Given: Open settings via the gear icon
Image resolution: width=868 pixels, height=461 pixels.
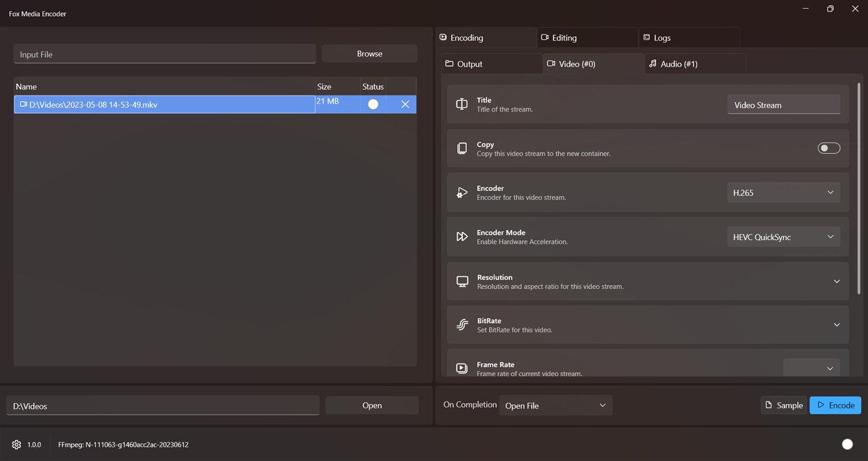Looking at the screenshot, I should coord(16,444).
